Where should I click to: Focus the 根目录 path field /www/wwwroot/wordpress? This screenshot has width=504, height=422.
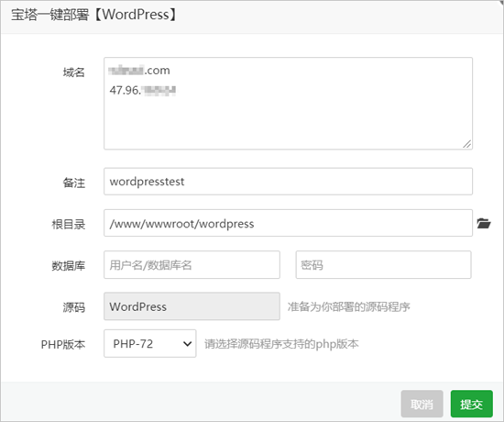(x=288, y=223)
